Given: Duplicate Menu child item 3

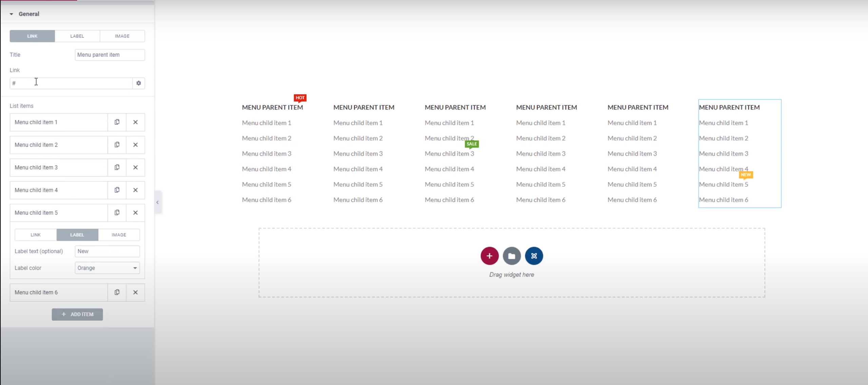Looking at the screenshot, I should pos(117,167).
